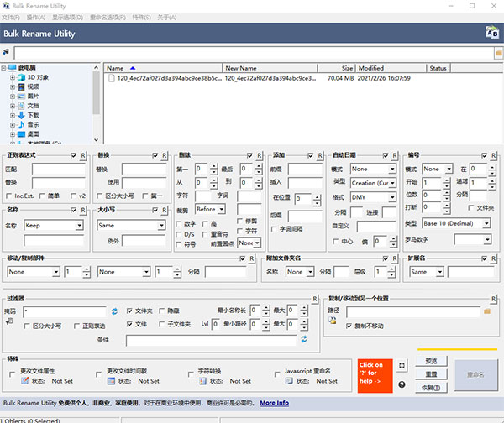
Task: Open the 关于(A) menu
Action: (167, 18)
